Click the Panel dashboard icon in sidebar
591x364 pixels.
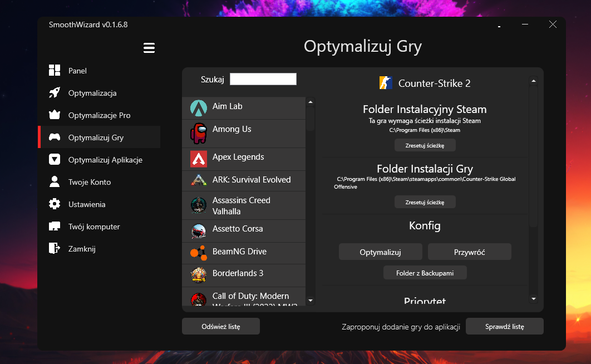click(55, 71)
